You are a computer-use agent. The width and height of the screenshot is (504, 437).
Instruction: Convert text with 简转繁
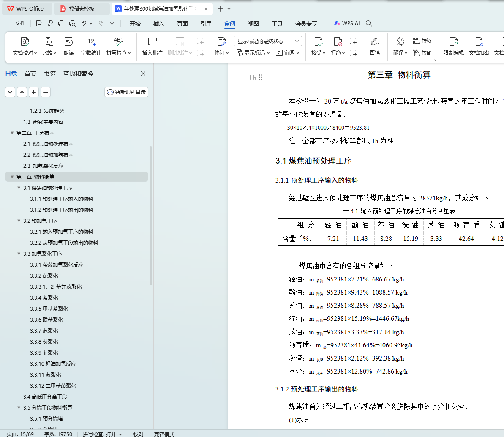(422, 41)
